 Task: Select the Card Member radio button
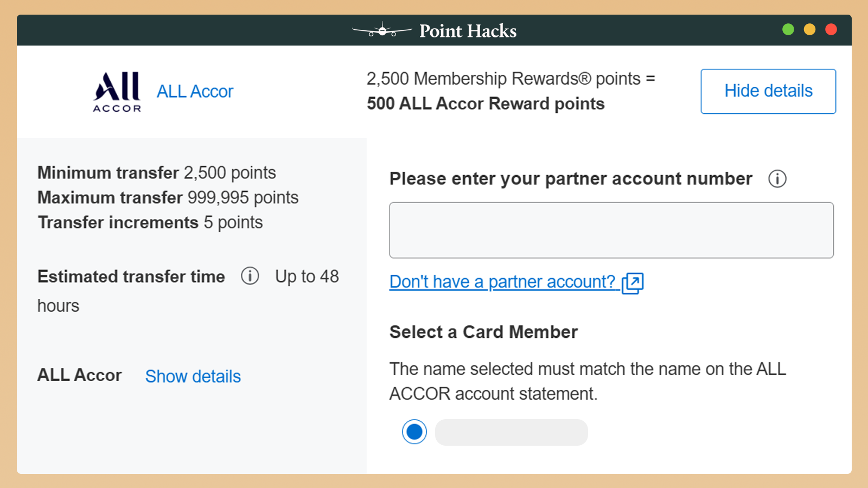point(414,432)
